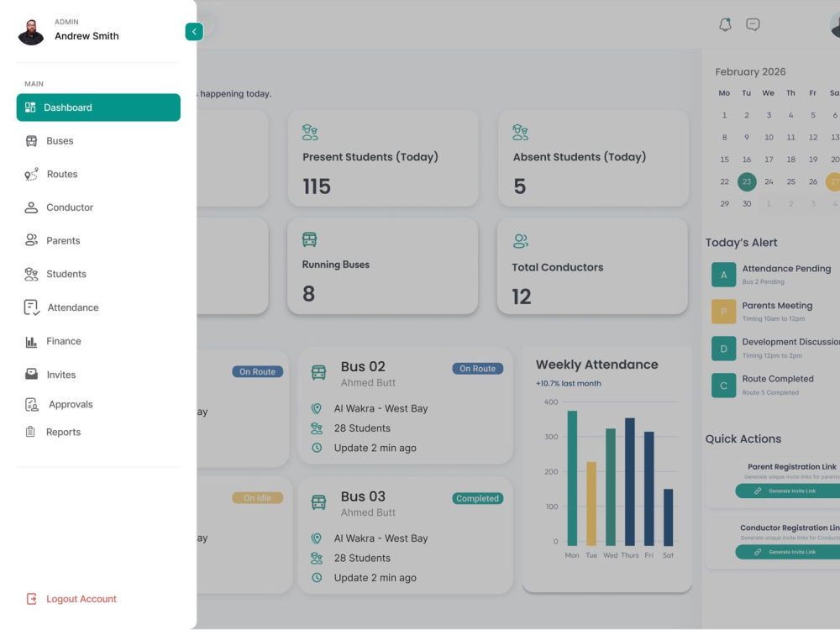Open the Running Buses card
Viewport: 840px width, 630px height.
click(x=382, y=265)
